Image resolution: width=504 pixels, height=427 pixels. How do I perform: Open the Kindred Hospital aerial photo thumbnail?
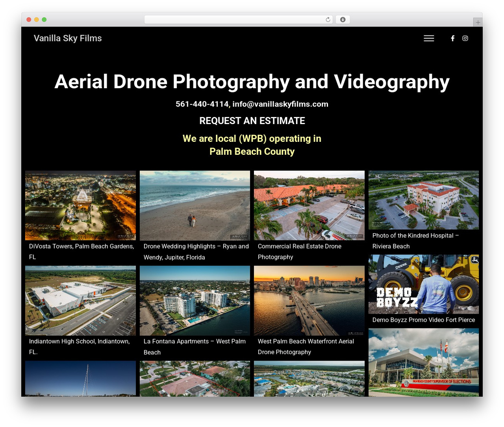pyautogui.click(x=424, y=200)
